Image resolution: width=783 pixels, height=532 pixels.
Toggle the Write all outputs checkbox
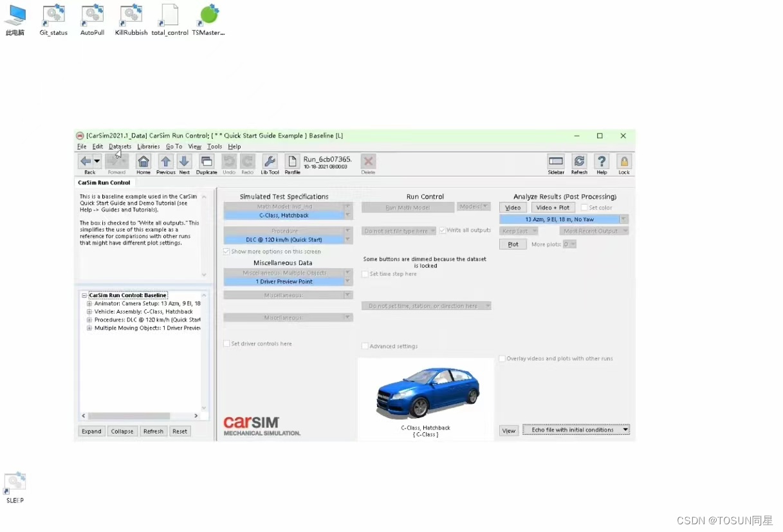(x=442, y=230)
